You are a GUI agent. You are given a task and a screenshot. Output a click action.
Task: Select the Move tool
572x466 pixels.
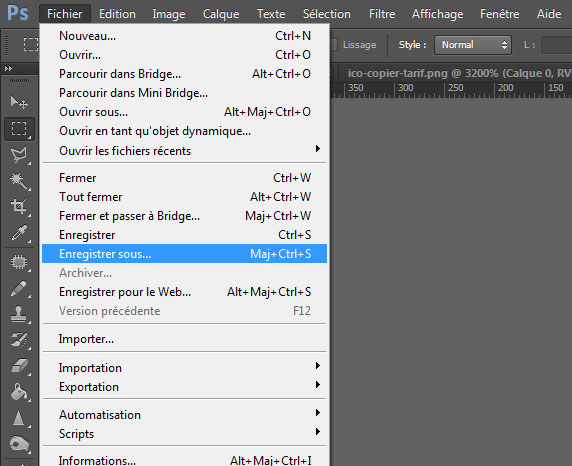pyautogui.click(x=19, y=103)
